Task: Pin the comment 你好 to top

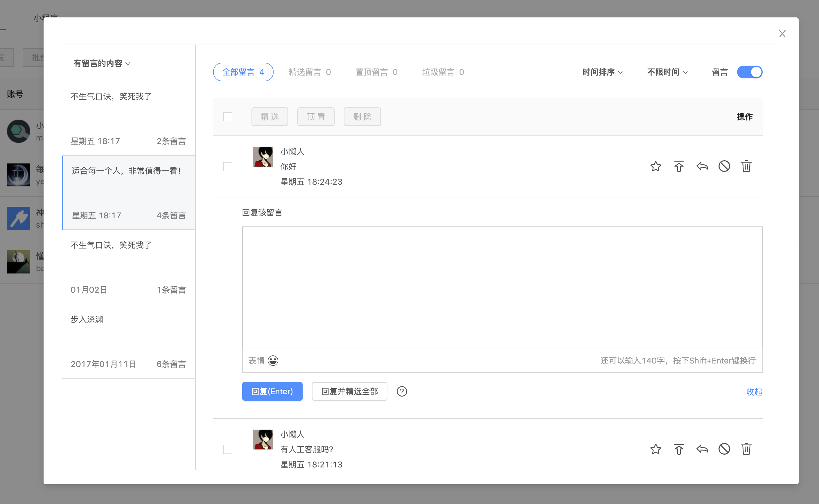Action: pos(679,166)
